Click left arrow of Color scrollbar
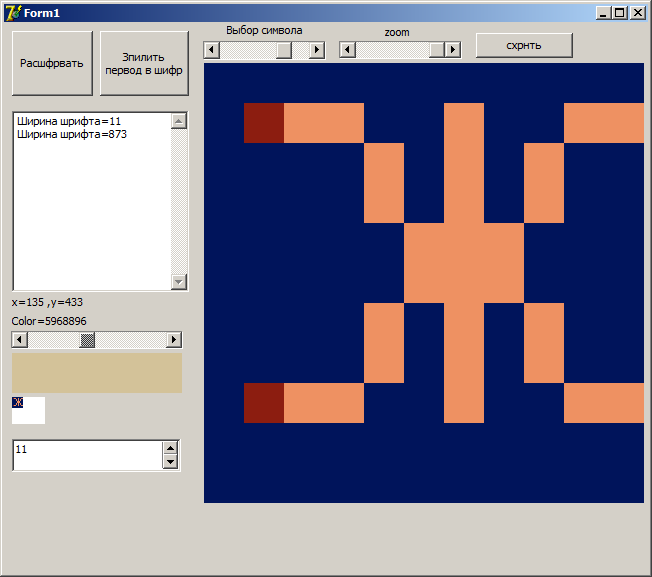 [19, 340]
